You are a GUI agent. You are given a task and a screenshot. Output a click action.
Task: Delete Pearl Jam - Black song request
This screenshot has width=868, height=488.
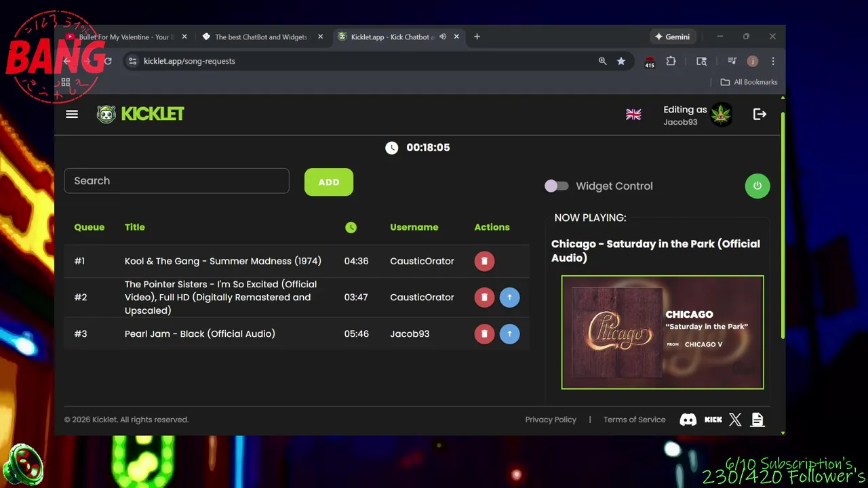click(x=484, y=333)
